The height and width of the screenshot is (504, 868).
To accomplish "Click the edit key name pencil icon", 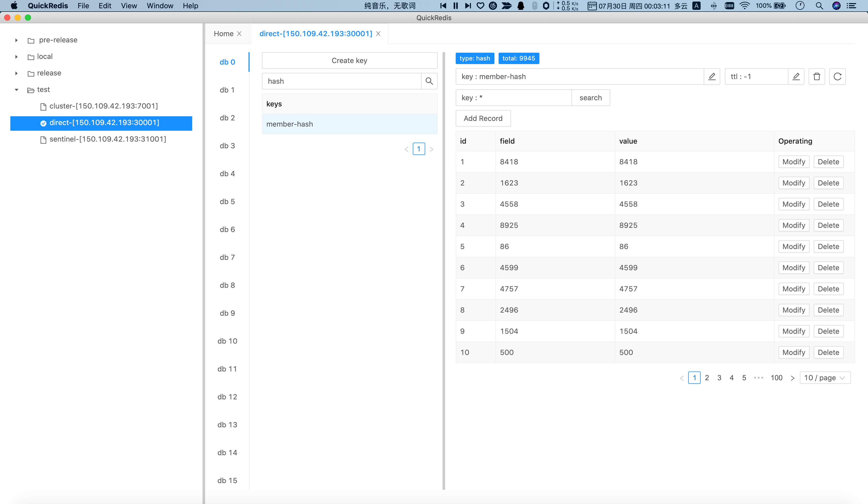I will click(x=712, y=76).
